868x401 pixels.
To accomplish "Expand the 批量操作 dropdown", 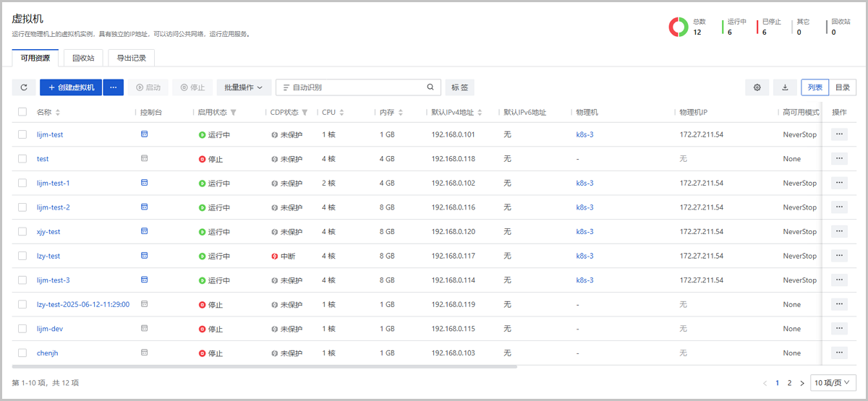I will pyautogui.click(x=243, y=87).
